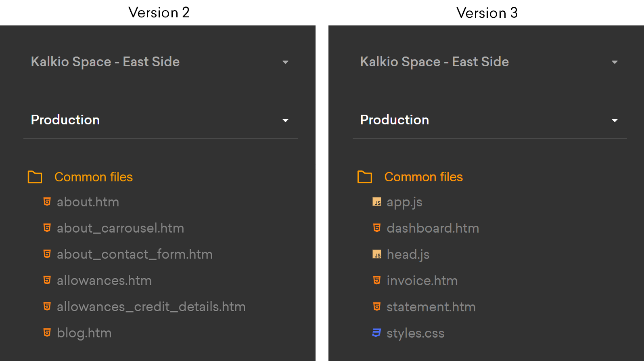Click the HTML icon beside allowances.htm

[47, 280]
